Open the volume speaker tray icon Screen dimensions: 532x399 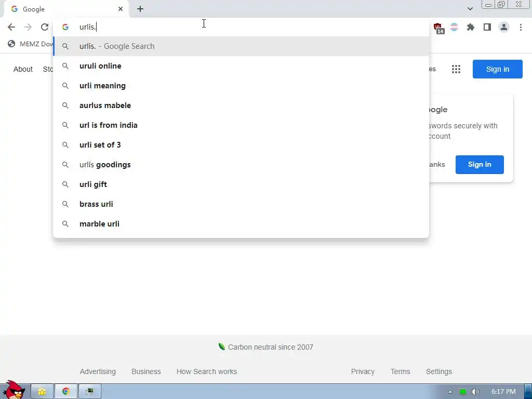coord(475,392)
